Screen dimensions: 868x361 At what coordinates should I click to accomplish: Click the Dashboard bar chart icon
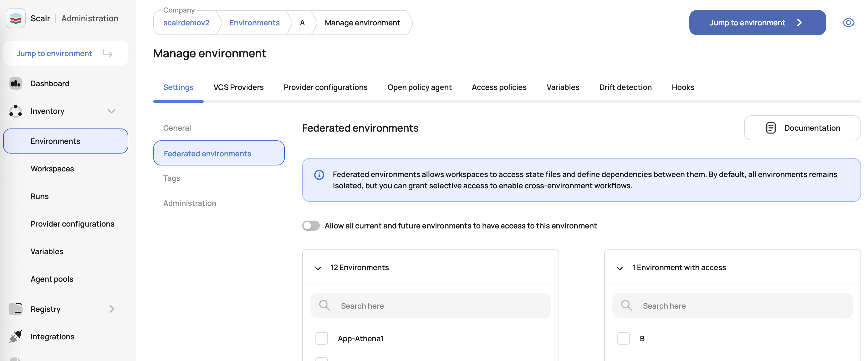16,83
